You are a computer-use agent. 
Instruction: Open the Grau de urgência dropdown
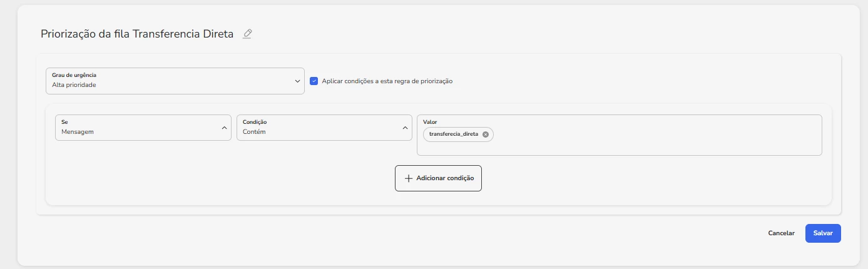click(175, 81)
